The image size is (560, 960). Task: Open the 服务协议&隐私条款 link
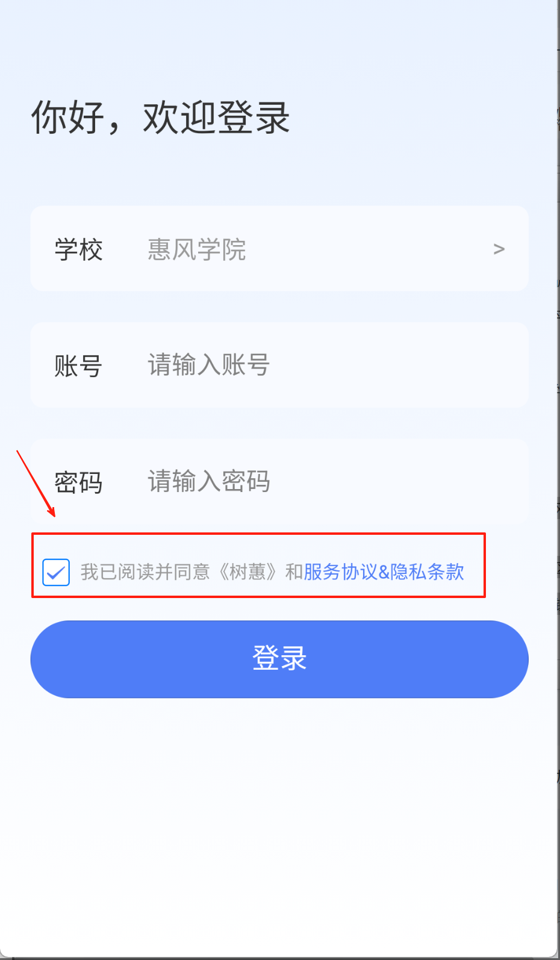[384, 572]
